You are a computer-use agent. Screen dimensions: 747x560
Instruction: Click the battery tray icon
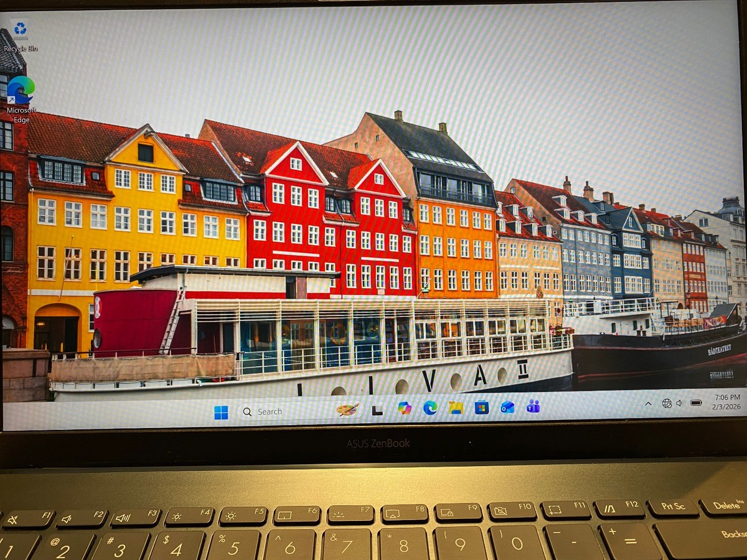coord(696,403)
